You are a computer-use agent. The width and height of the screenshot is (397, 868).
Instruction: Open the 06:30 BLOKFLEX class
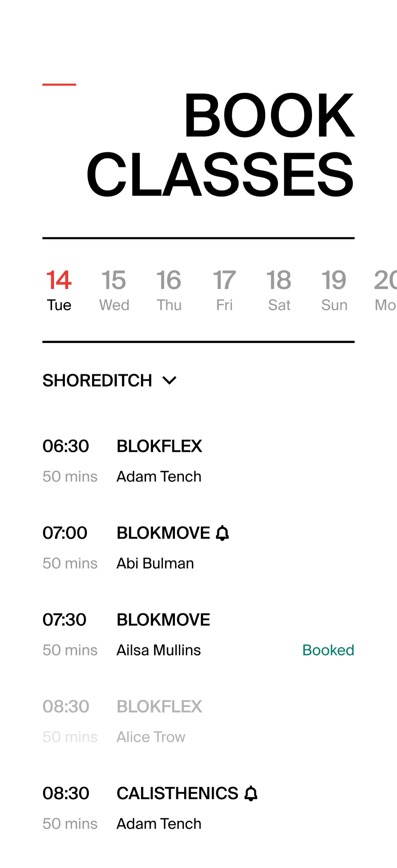159,446
